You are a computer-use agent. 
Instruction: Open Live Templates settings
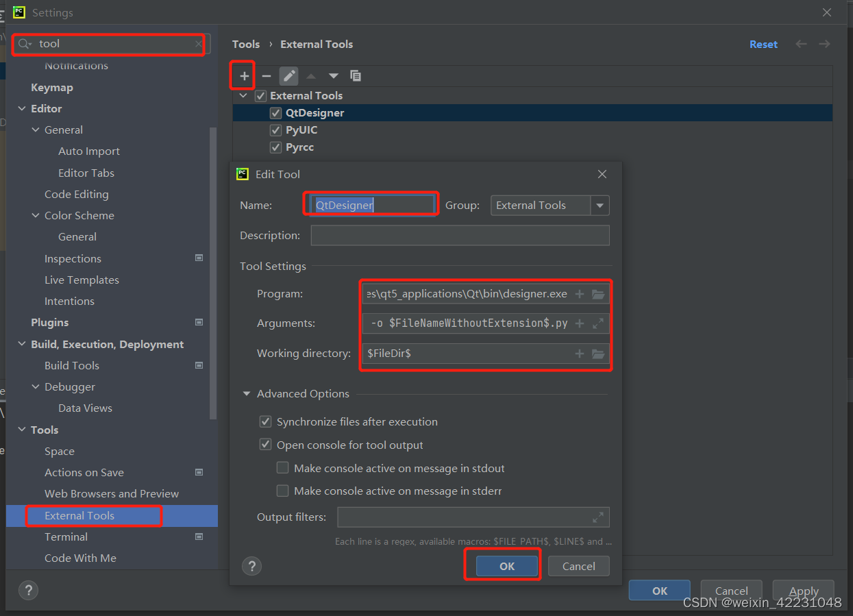(x=82, y=280)
